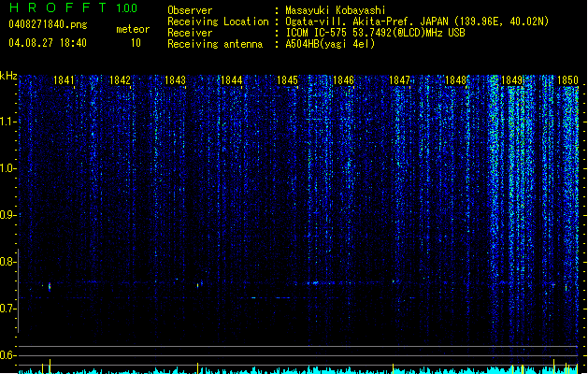Click the kHz axis unit label

pos(8,76)
